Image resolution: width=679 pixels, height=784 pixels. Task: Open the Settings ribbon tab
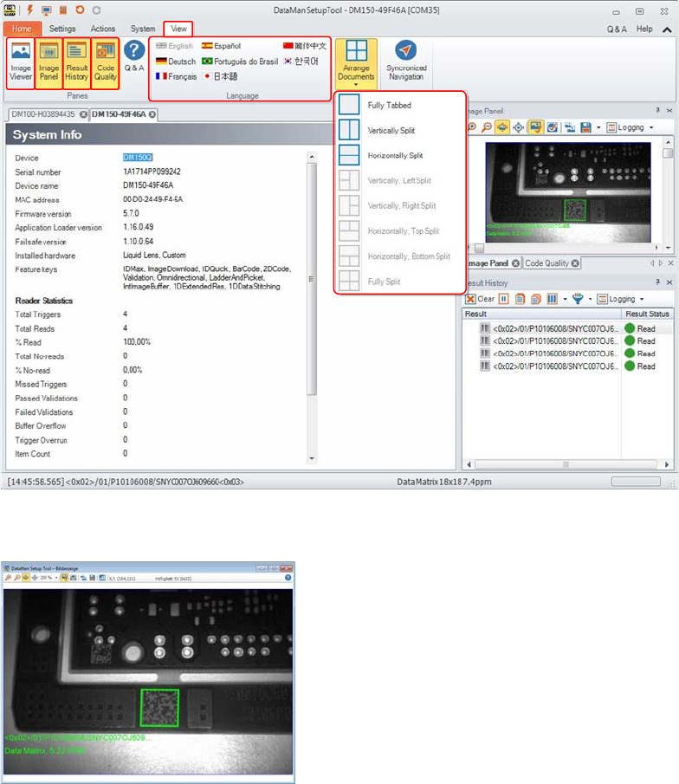coord(62,29)
